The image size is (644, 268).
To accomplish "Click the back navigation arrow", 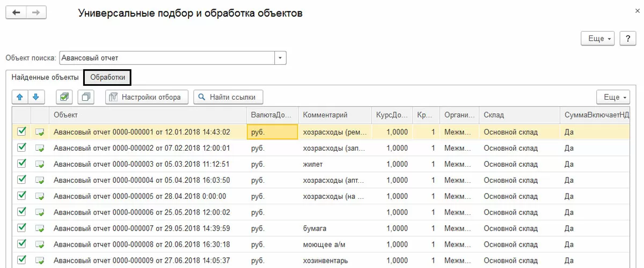I will click(x=16, y=13).
